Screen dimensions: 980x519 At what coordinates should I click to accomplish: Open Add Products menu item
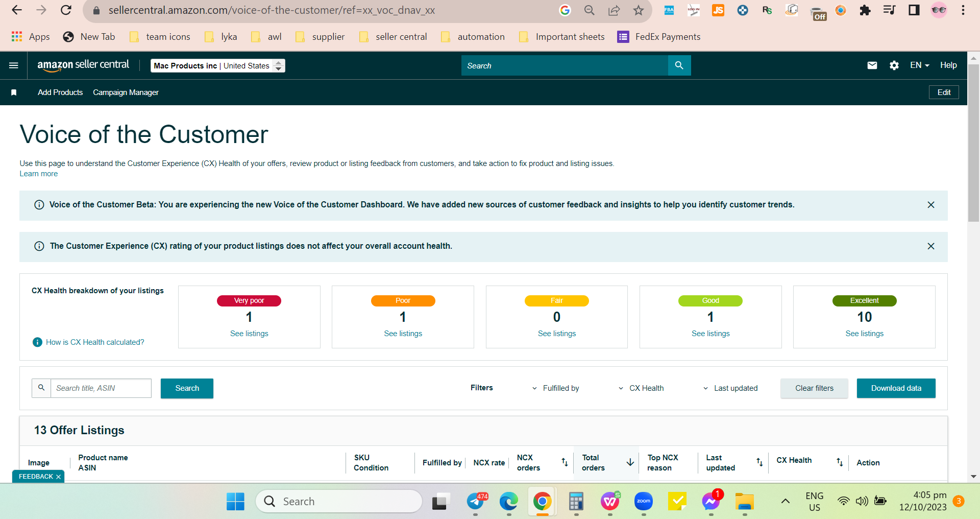60,92
